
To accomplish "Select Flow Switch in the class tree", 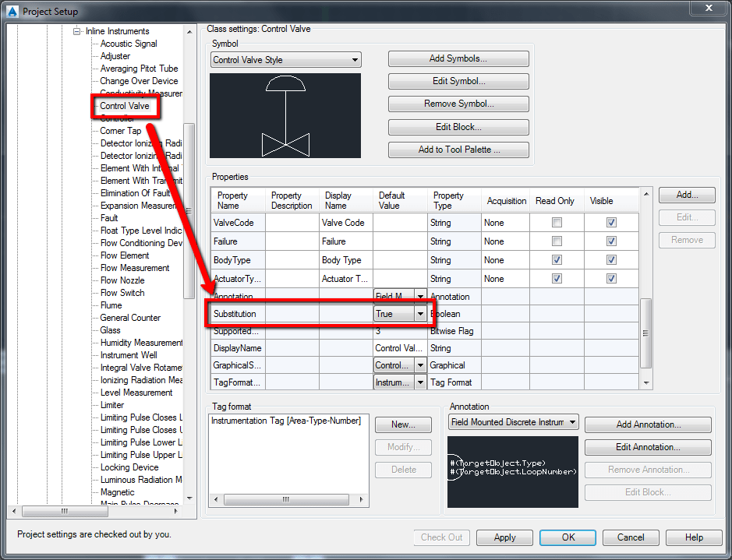I will (122, 293).
